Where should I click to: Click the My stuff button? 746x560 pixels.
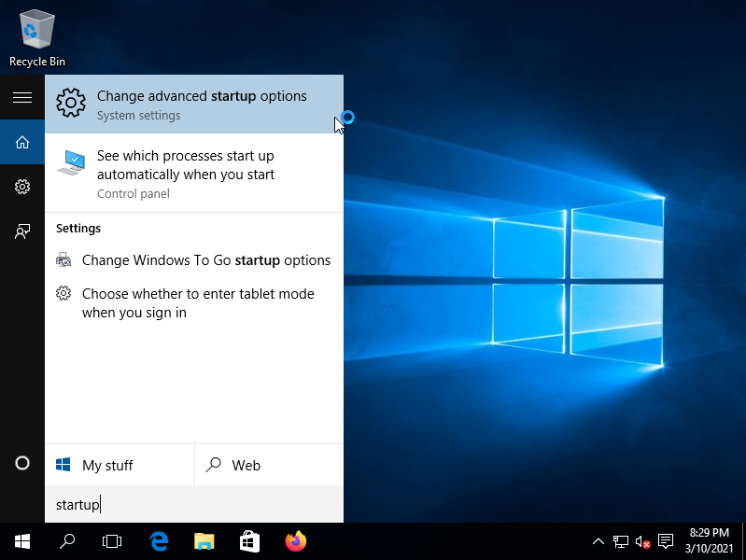[120, 465]
